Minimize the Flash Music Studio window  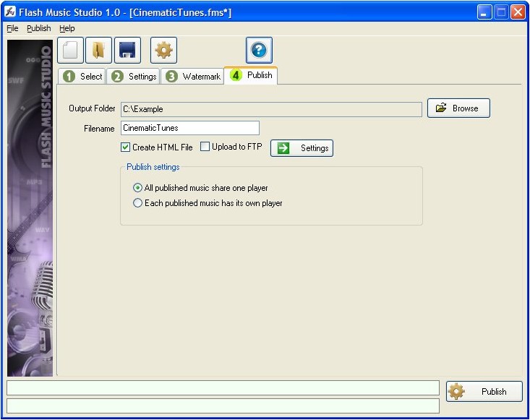pos(484,12)
